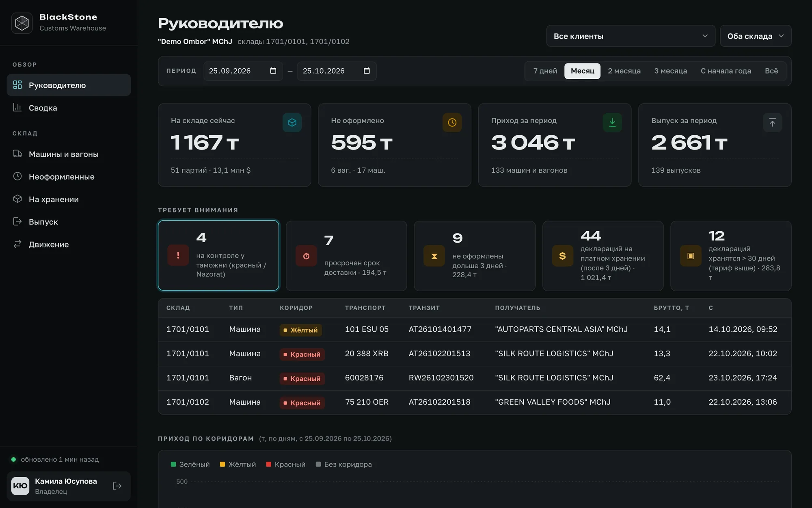Click the upload arrow icon on Выпуск card
This screenshot has width=812, height=508.
[772, 122]
